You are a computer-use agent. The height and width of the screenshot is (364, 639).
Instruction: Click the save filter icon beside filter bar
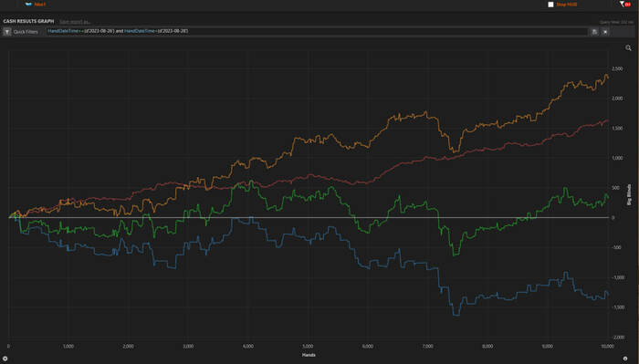[x=594, y=32]
